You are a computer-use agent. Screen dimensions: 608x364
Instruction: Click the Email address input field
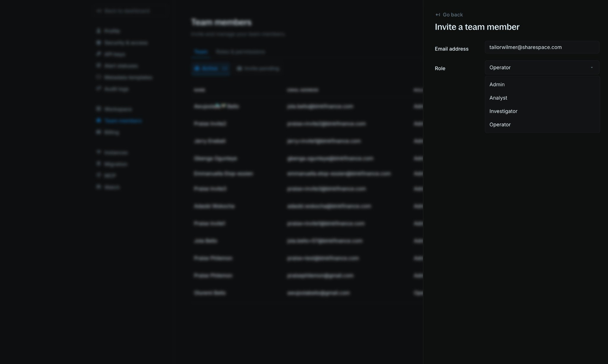click(x=542, y=47)
